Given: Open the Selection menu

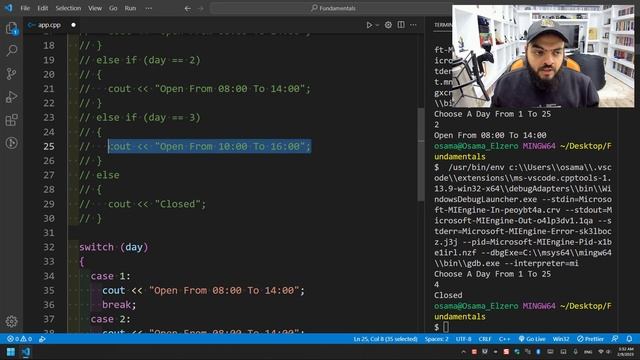Looking at the screenshot, I should pos(68,8).
